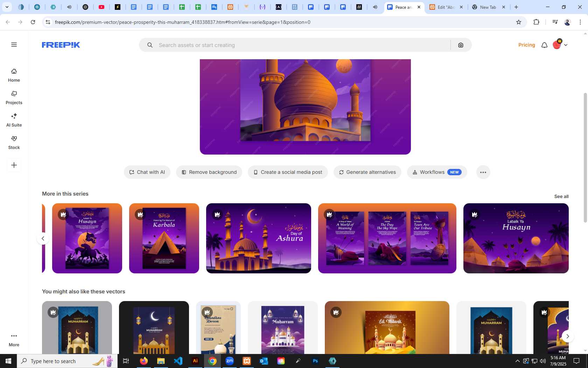Open a new browser tab
This screenshot has width=588, height=368.
point(516,7)
